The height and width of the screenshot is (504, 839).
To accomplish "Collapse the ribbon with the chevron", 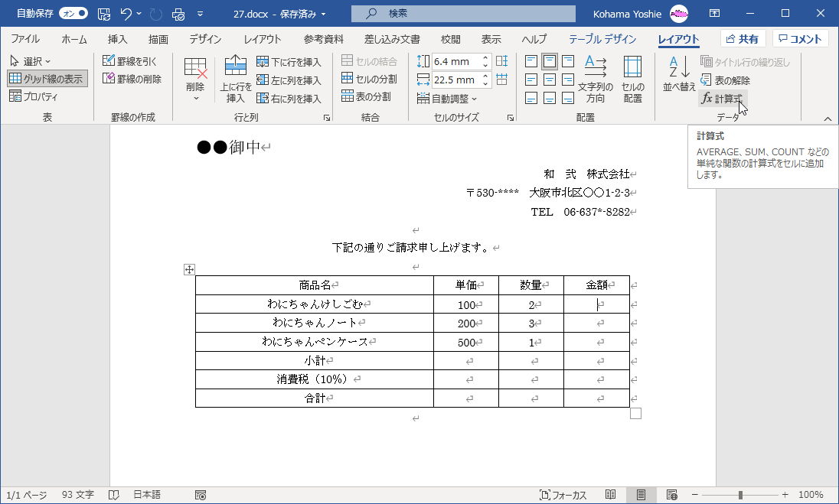I will tap(827, 118).
